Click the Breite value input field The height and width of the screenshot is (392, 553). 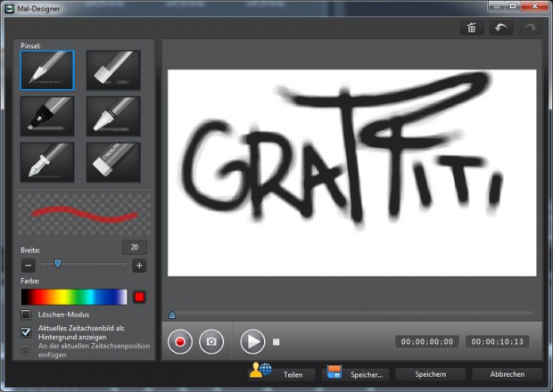point(135,248)
